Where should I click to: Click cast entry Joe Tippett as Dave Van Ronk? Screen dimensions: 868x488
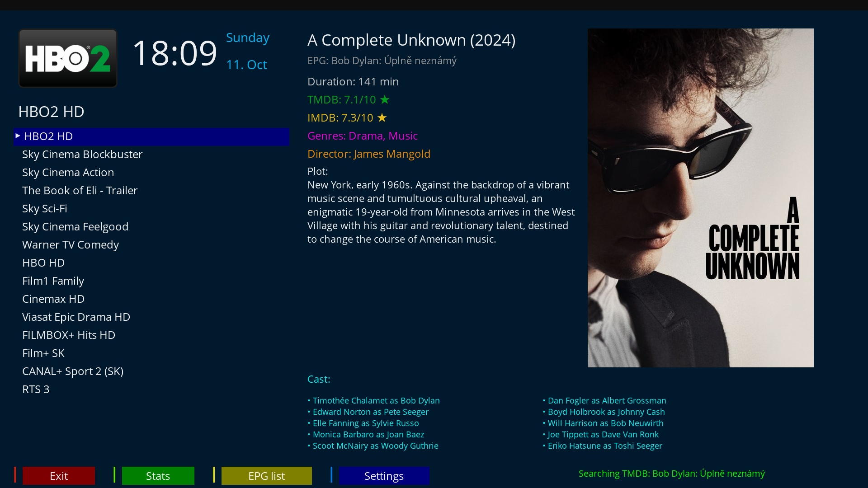point(601,435)
